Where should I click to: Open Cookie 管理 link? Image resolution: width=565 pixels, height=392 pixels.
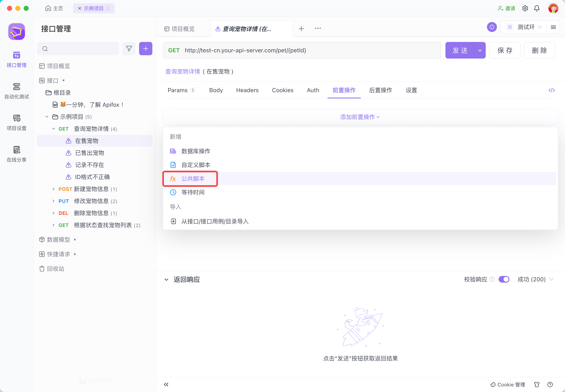click(508, 384)
